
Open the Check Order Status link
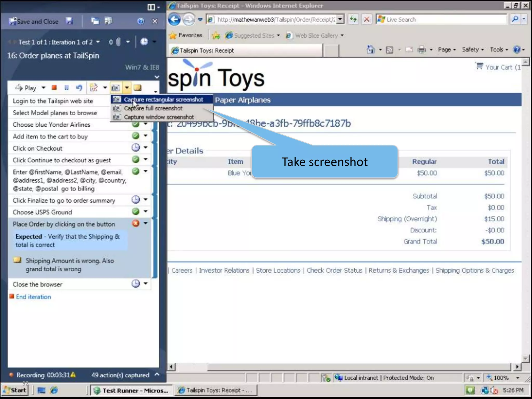334,270
